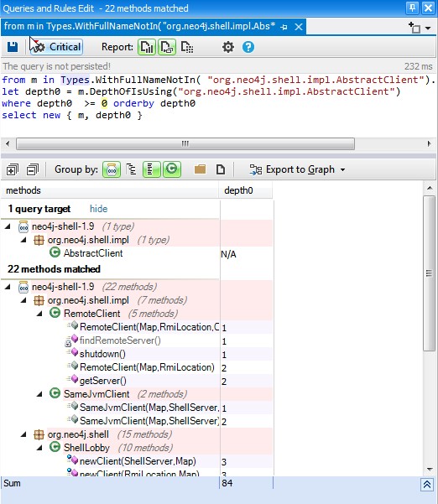
Task: Expand all rows in results tree
Action: [x=13, y=169]
